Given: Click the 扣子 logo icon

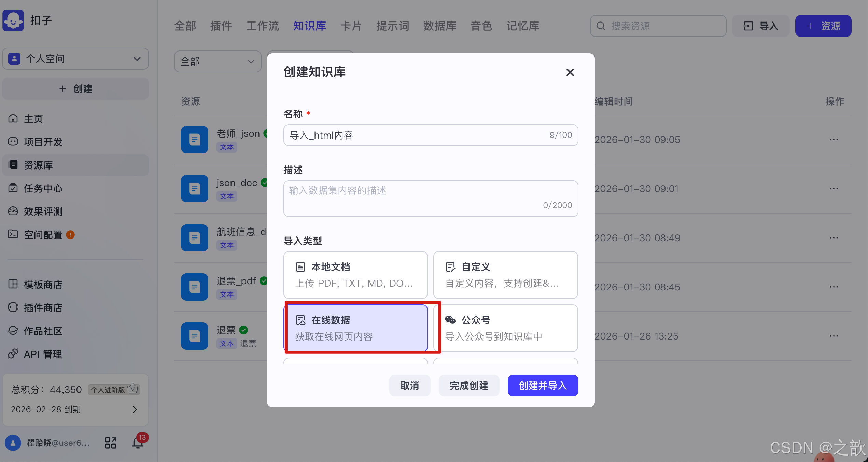Looking at the screenshot, I should [x=13, y=20].
